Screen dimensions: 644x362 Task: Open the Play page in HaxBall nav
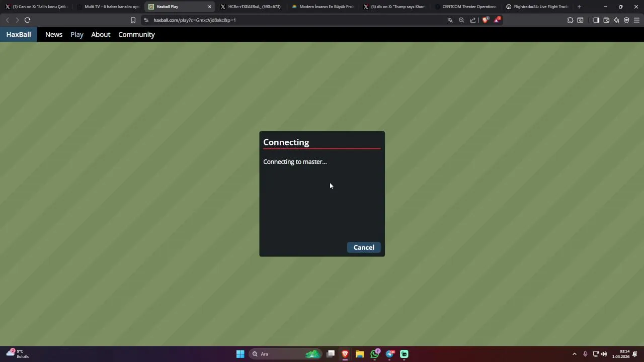click(77, 35)
